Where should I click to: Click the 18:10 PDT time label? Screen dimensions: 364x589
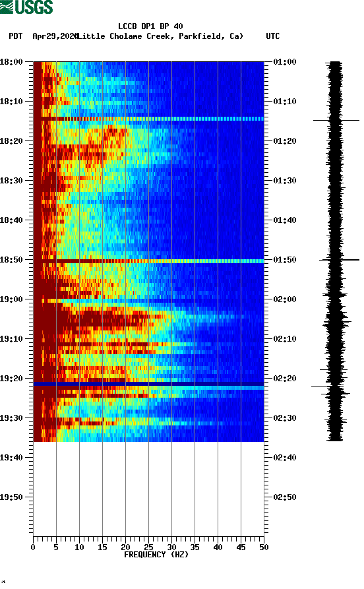tap(11, 102)
